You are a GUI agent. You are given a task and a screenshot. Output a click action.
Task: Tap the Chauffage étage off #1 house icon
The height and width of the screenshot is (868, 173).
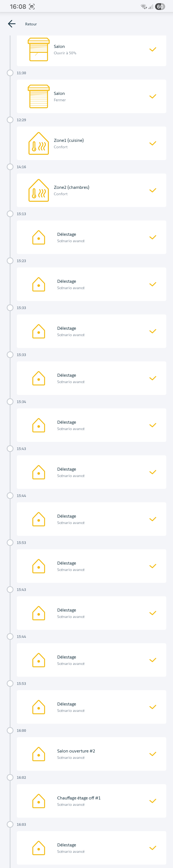click(x=38, y=801)
